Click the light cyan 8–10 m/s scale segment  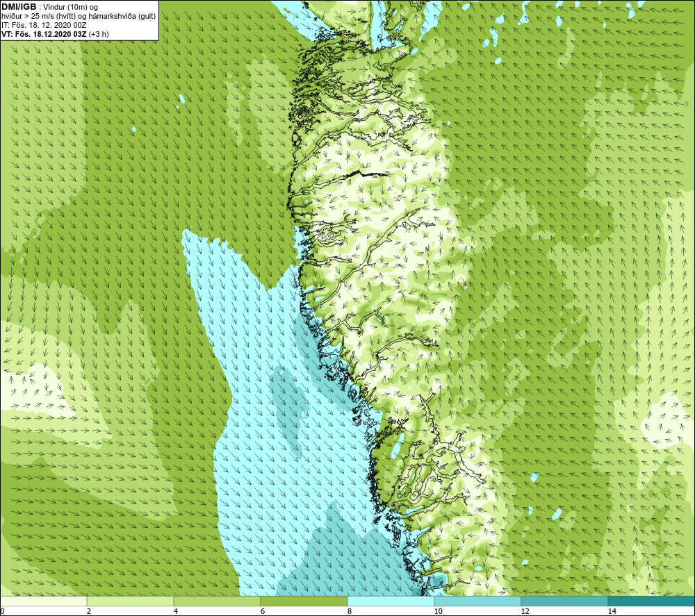coord(391,601)
